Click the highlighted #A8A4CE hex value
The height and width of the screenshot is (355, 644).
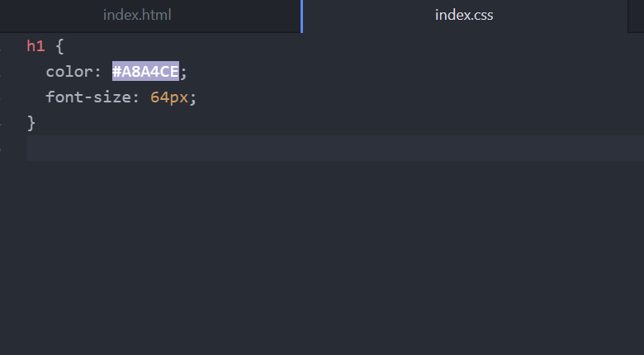(x=145, y=72)
